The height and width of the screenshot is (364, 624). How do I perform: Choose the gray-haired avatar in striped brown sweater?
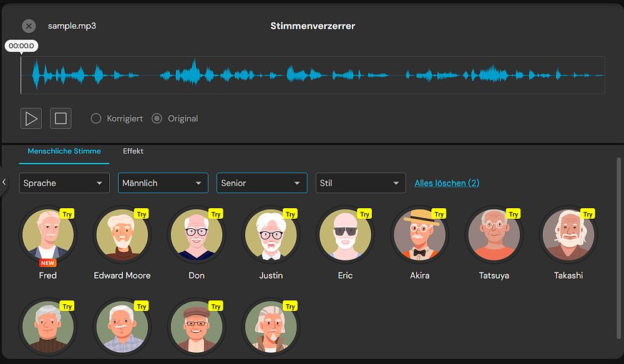48,327
